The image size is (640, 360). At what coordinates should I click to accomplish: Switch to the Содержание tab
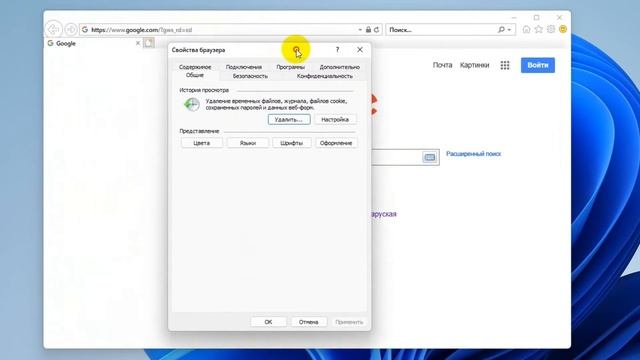coord(195,67)
